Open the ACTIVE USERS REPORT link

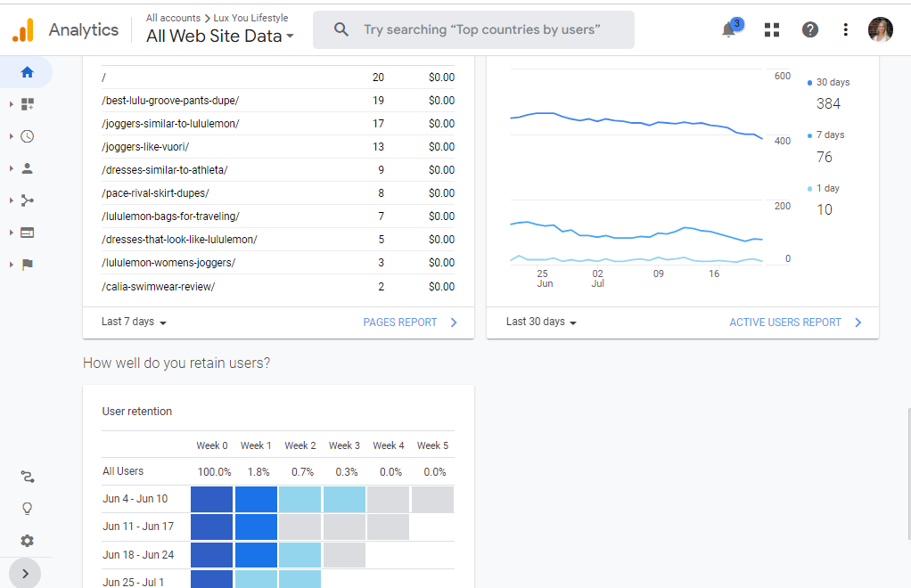[x=795, y=323]
